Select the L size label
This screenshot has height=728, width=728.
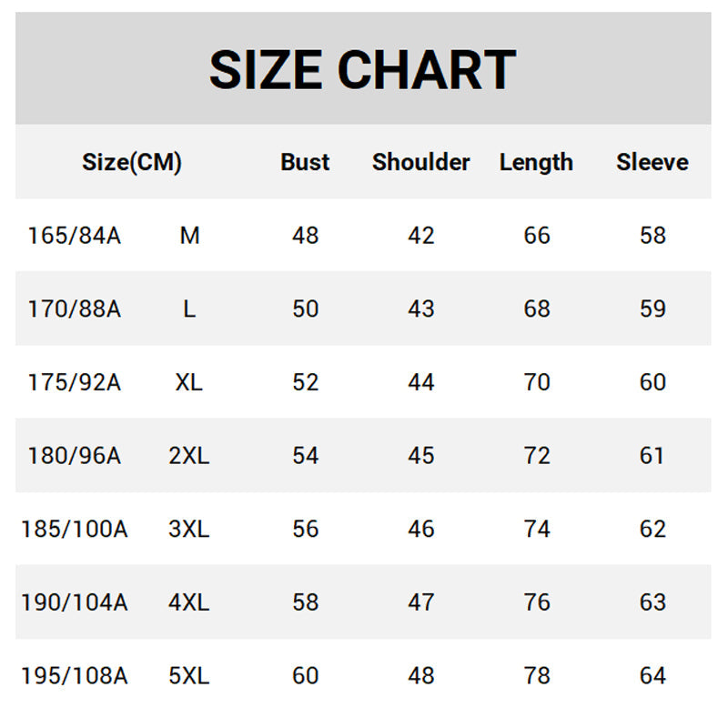tap(189, 309)
